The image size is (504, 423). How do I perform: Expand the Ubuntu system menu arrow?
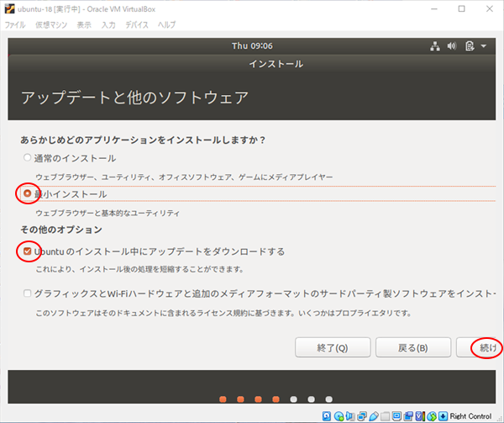click(x=484, y=46)
